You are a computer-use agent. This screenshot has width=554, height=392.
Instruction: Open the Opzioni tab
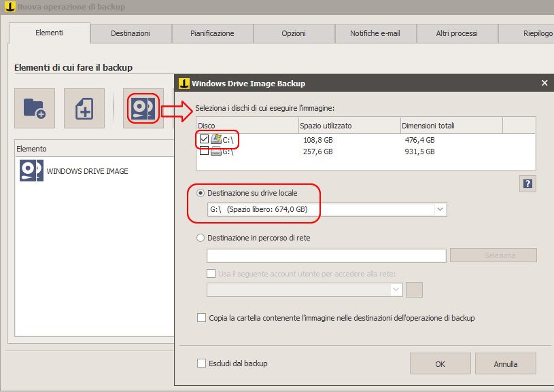(294, 33)
